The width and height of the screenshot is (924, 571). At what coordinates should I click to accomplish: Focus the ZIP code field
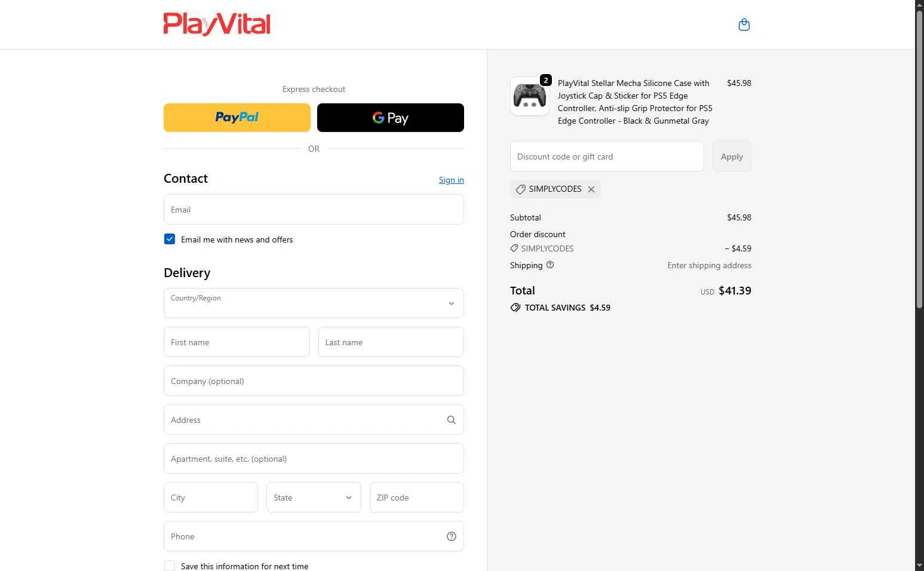[417, 498]
